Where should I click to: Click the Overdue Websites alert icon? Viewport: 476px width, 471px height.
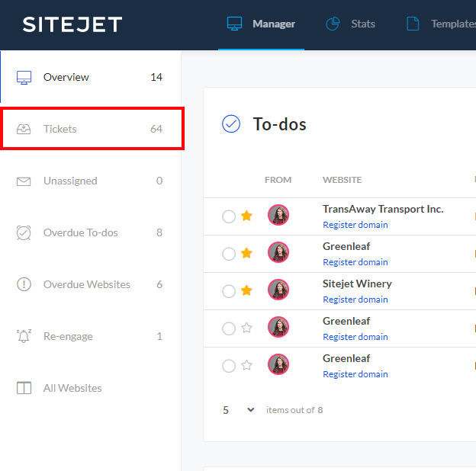pos(24,284)
